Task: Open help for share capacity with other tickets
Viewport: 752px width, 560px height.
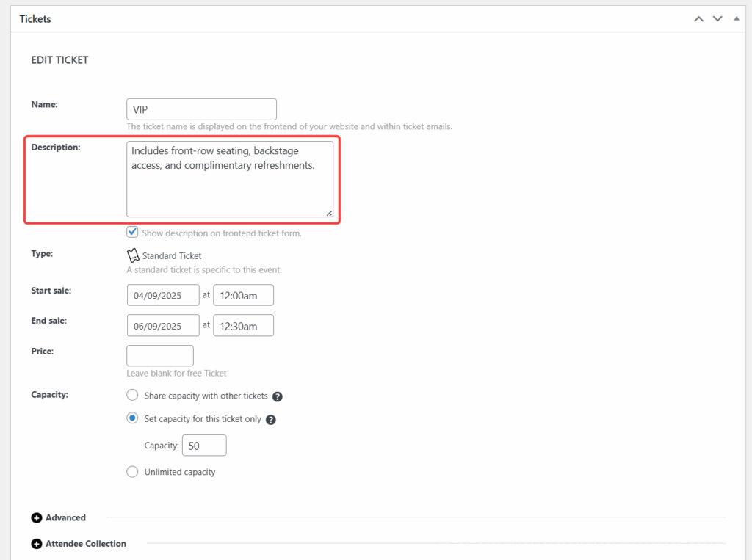Action: (278, 395)
